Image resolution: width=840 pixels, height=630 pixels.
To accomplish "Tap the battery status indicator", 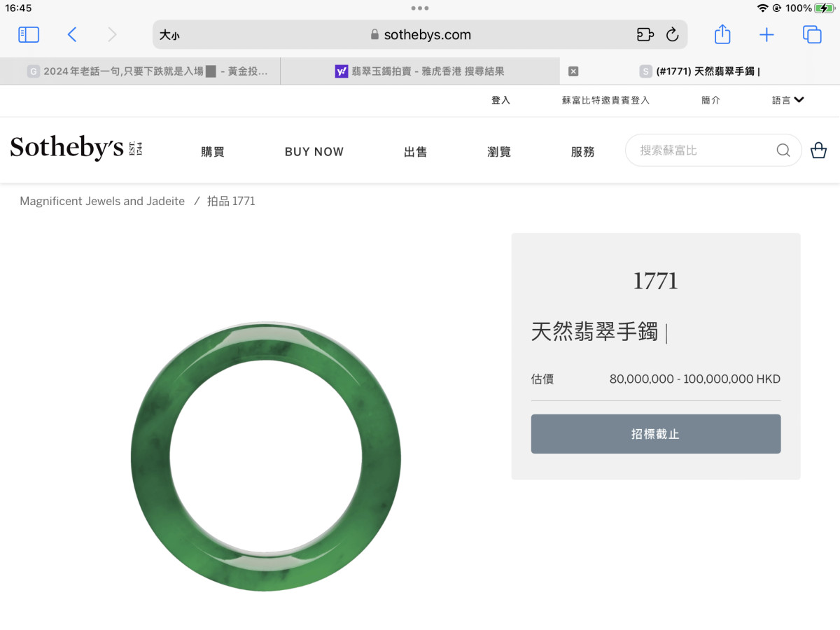I will pos(825,8).
